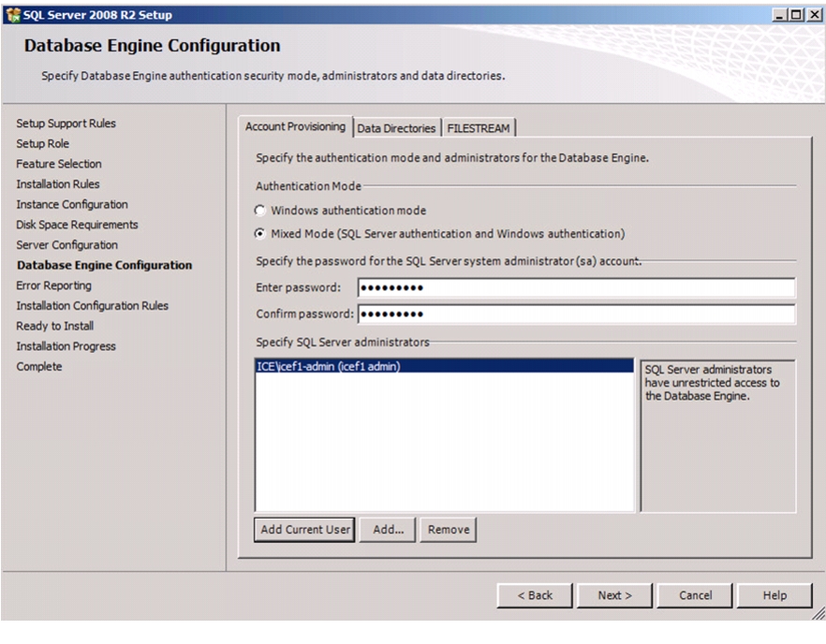Click Disk Space Requirements step in sidebar
This screenshot has width=826, height=644.
click(77, 225)
